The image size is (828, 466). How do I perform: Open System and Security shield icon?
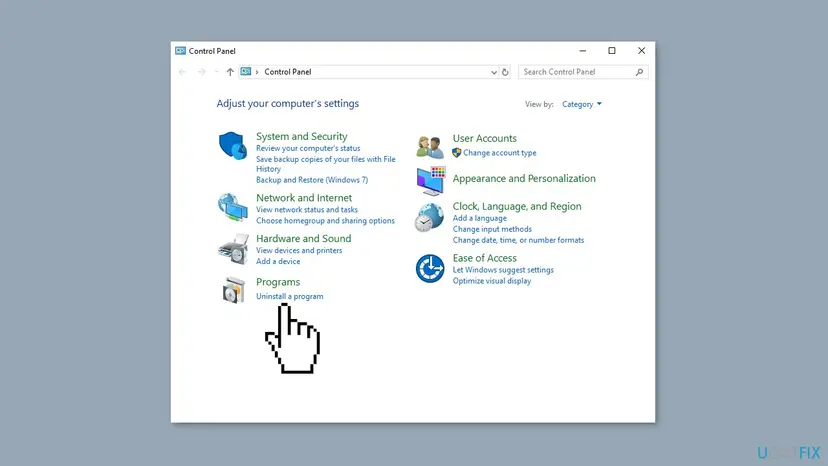232,145
